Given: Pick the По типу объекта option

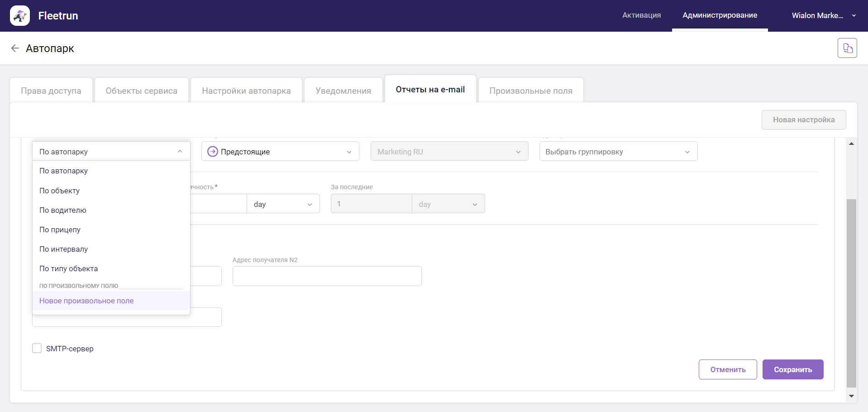Looking at the screenshot, I should [x=68, y=268].
